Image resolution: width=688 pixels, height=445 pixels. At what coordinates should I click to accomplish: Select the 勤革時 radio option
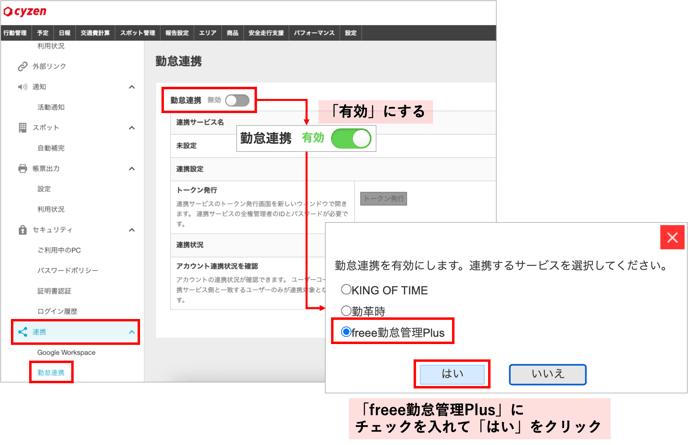(346, 311)
